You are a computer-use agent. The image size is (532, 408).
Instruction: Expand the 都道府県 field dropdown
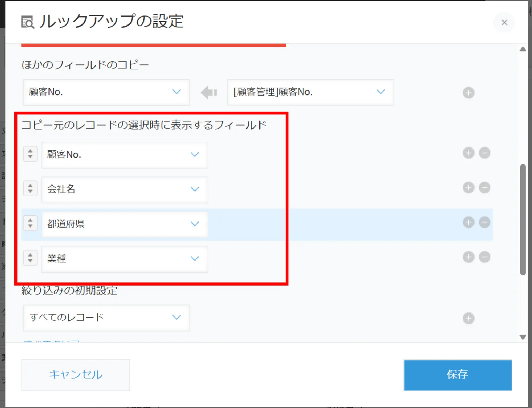tap(125, 224)
